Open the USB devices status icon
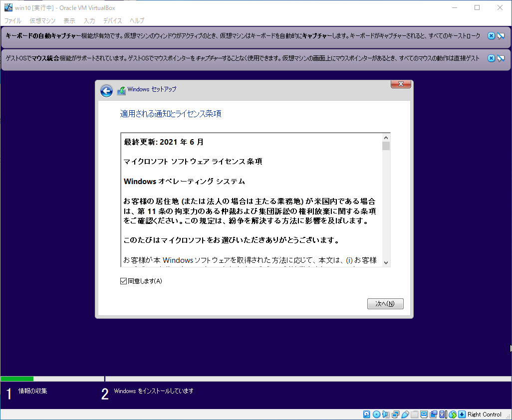The width and height of the screenshot is (512, 420). click(405, 415)
